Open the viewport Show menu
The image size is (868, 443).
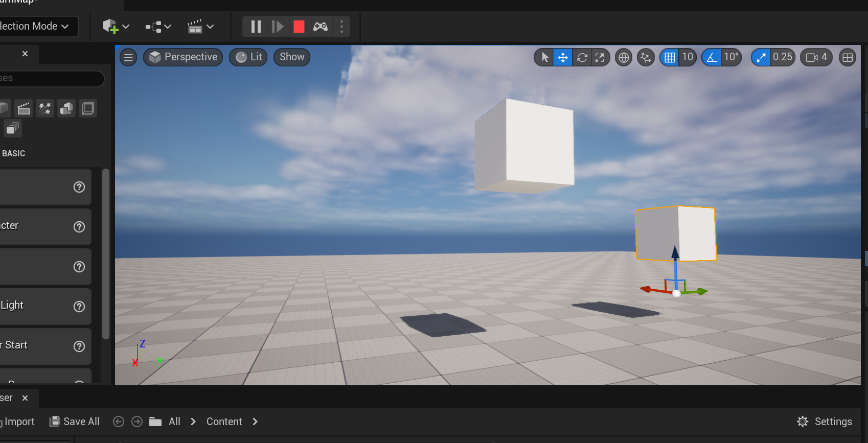point(292,57)
